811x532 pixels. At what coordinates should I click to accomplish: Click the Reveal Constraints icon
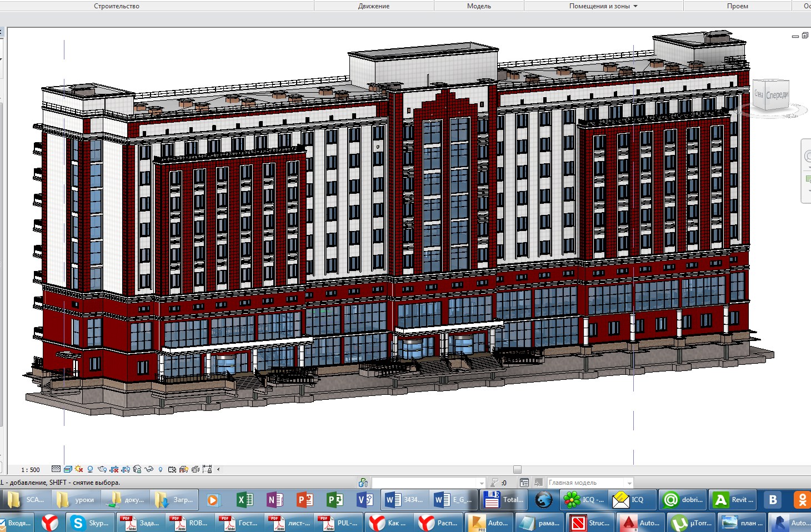(x=207, y=469)
